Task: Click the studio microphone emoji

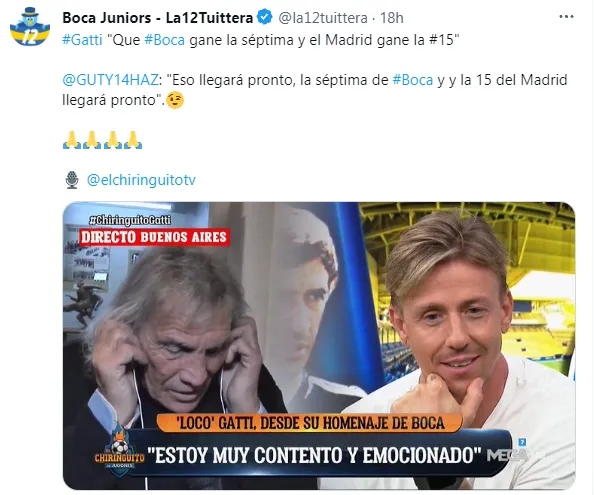Action: (72, 180)
